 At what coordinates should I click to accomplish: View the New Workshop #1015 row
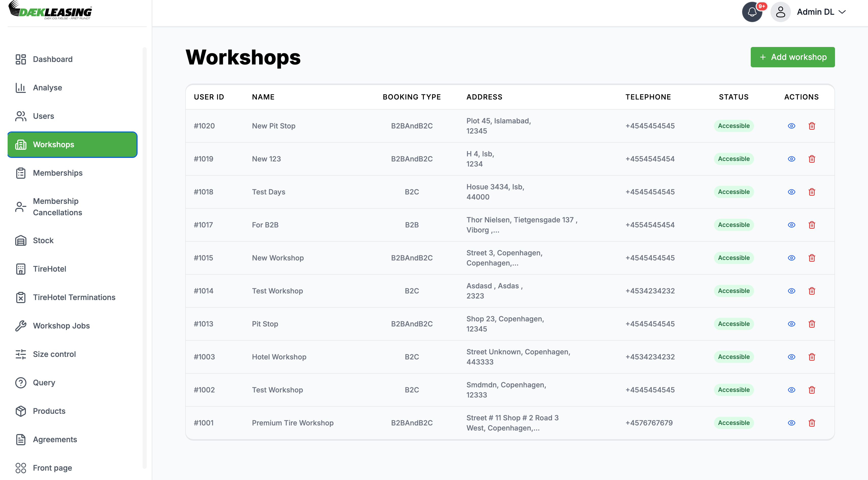pos(792,258)
